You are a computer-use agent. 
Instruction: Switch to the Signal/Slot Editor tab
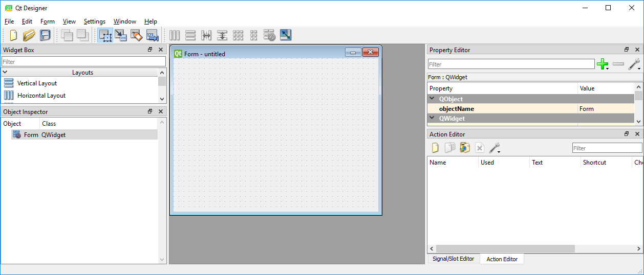click(x=454, y=259)
